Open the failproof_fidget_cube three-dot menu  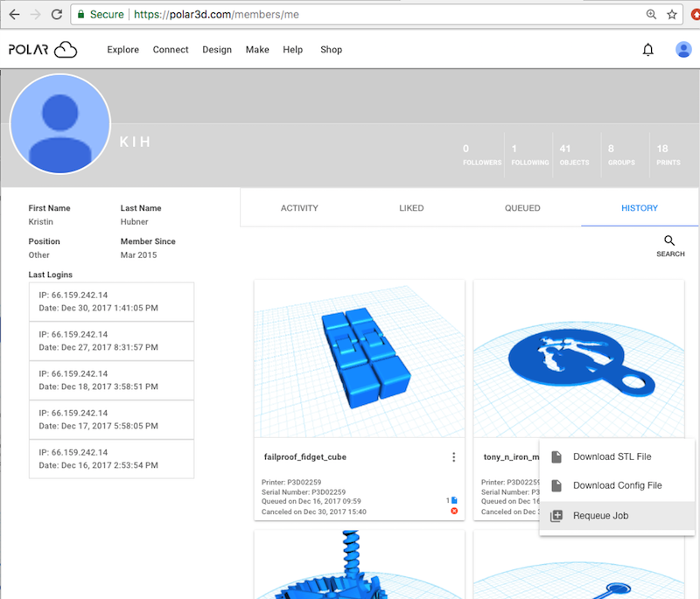[453, 456]
